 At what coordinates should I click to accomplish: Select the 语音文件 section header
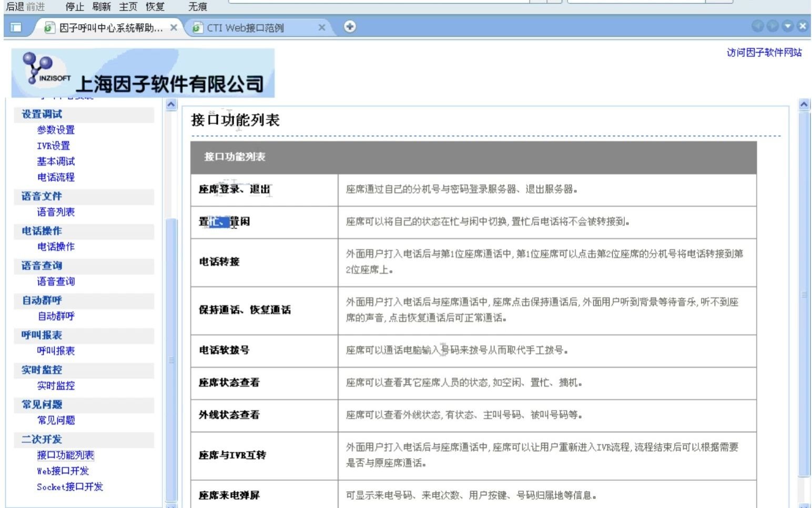click(x=84, y=196)
